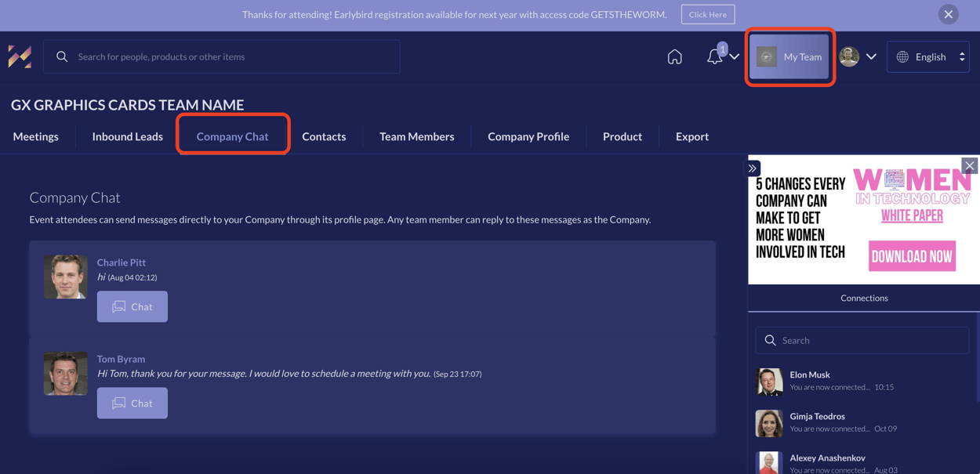Open the English language selector
980x474 pixels.
[928, 56]
